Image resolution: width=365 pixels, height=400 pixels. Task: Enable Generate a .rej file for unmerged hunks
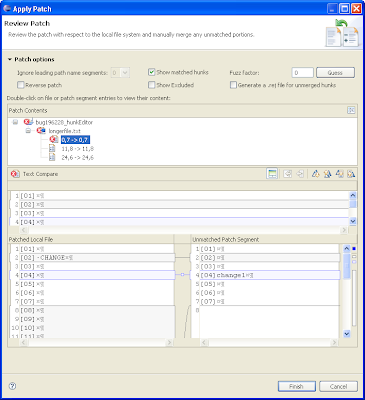tap(233, 85)
